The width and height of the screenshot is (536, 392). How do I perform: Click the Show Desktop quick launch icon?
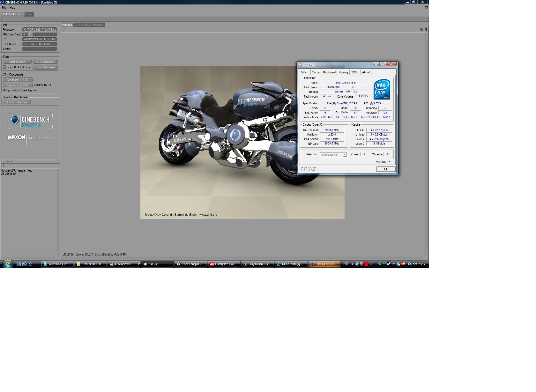pos(19,264)
